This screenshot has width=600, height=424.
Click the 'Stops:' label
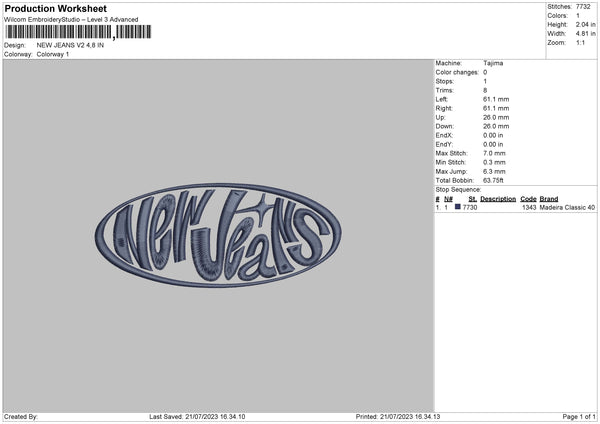coord(445,82)
